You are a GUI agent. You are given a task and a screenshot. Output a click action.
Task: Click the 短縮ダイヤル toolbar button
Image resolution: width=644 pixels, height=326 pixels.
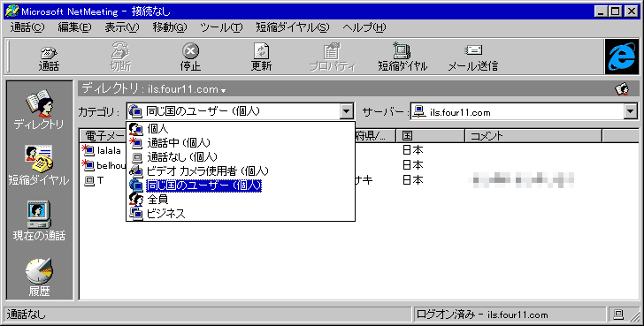point(402,57)
